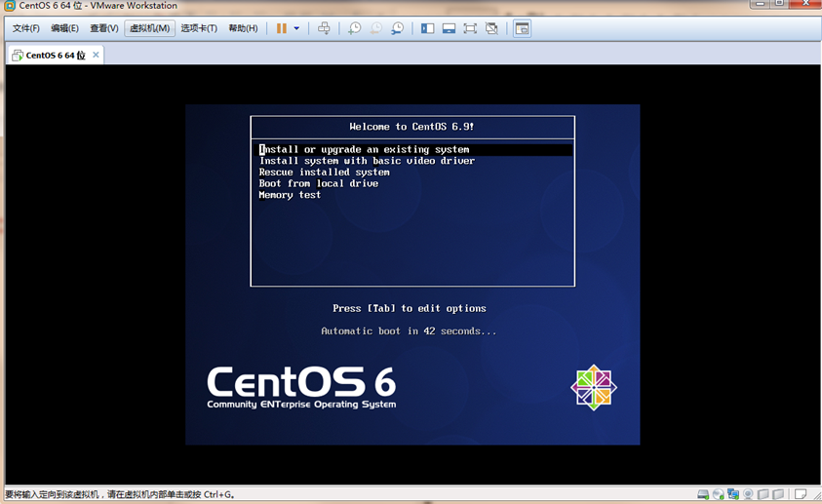822x504 pixels.
Task: Select Boot from local drive entry
Action: click(318, 183)
